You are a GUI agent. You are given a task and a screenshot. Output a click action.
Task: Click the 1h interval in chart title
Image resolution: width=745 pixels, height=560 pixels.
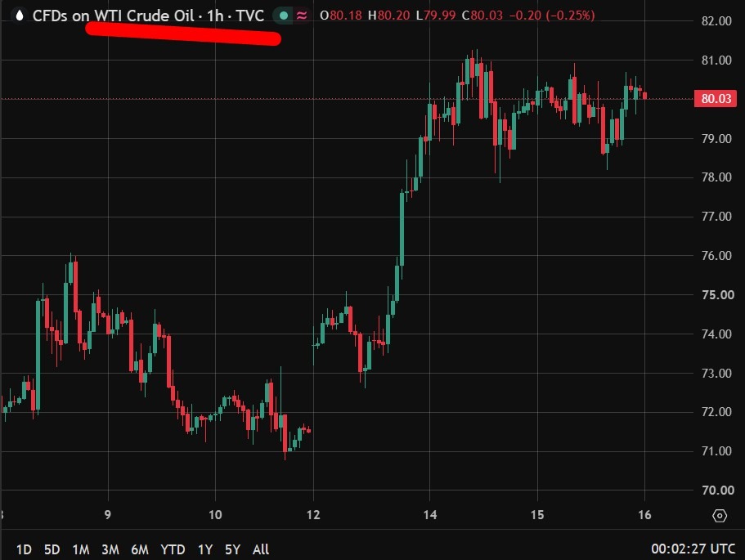215,16
